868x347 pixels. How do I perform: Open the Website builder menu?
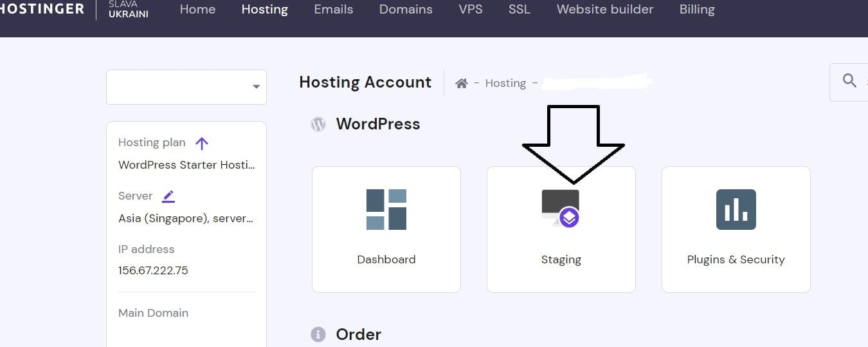605,9
